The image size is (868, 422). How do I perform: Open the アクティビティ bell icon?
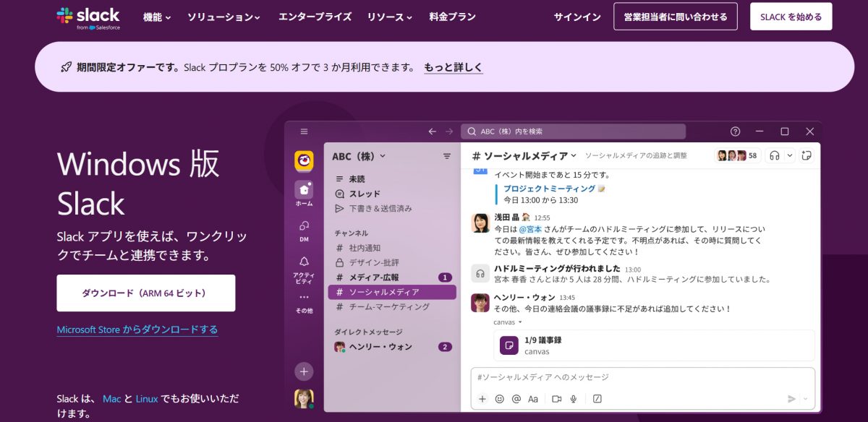pyautogui.click(x=304, y=269)
